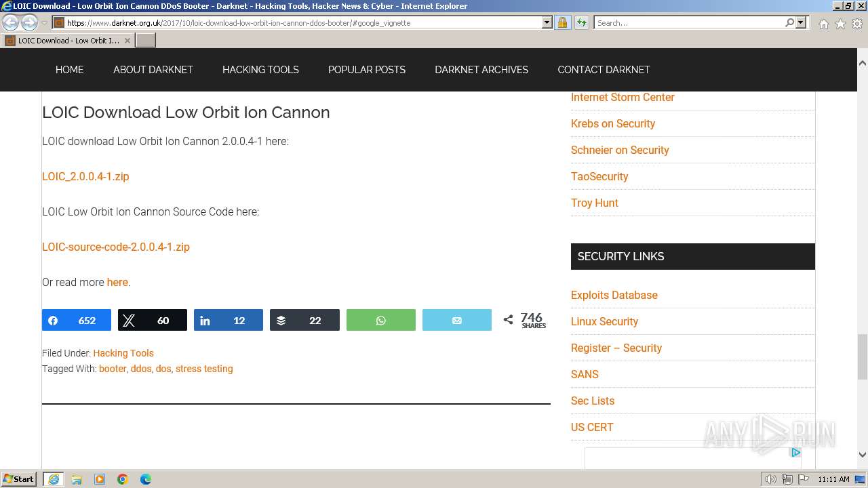Visit the Troy Hunt link

[x=595, y=203]
